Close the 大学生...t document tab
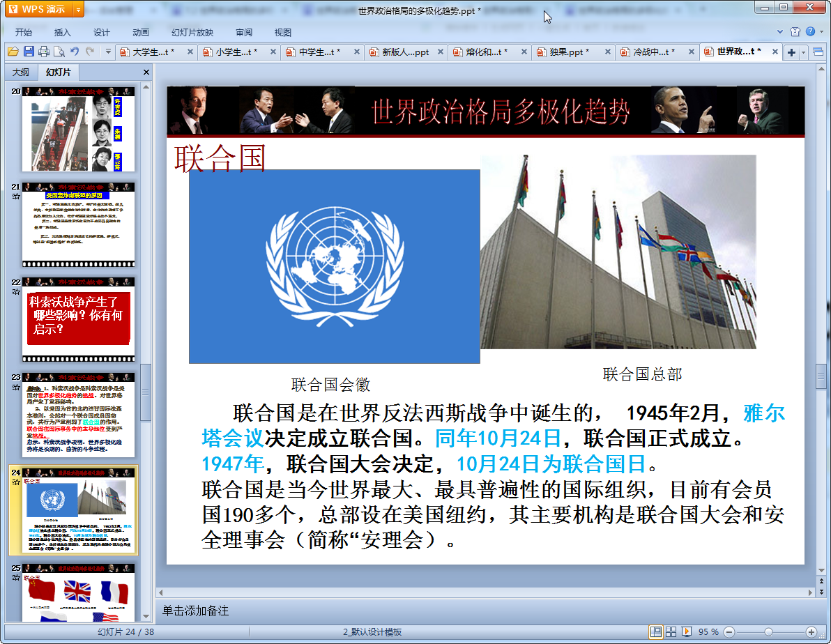Image resolution: width=831 pixels, height=644 pixels. click(190, 52)
